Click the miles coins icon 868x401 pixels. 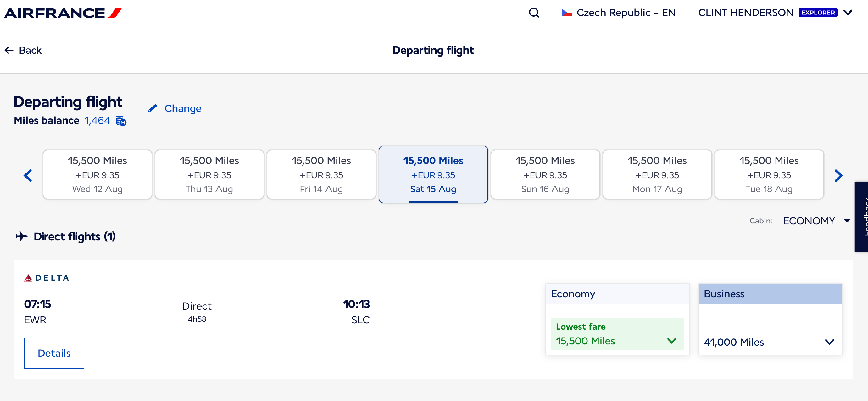pyautogui.click(x=121, y=121)
